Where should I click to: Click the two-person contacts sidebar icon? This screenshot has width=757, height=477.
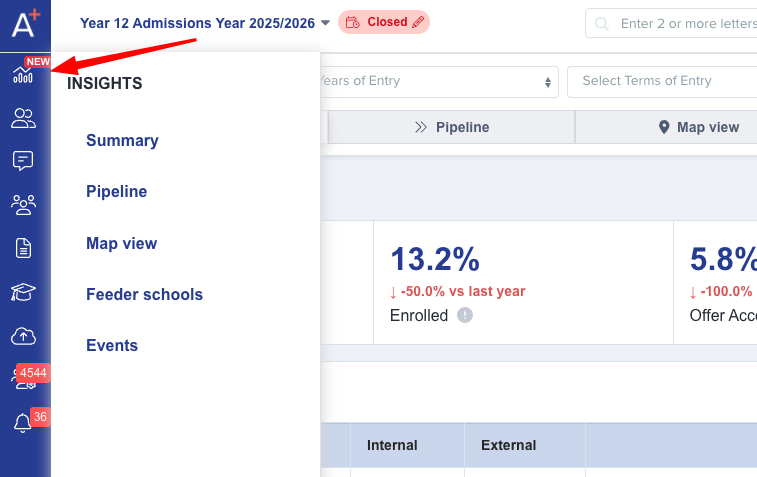click(23, 119)
